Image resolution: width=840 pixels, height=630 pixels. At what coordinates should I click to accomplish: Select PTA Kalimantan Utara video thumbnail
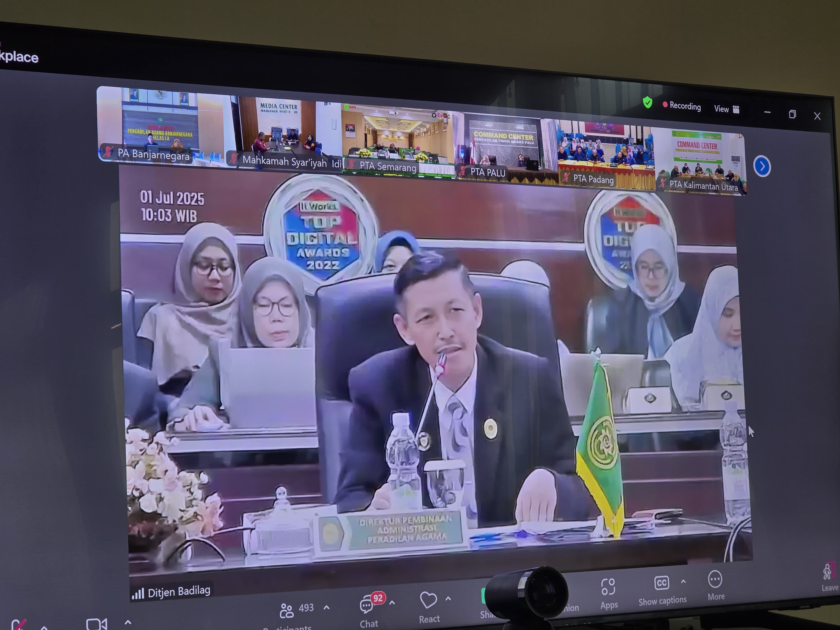click(701, 163)
